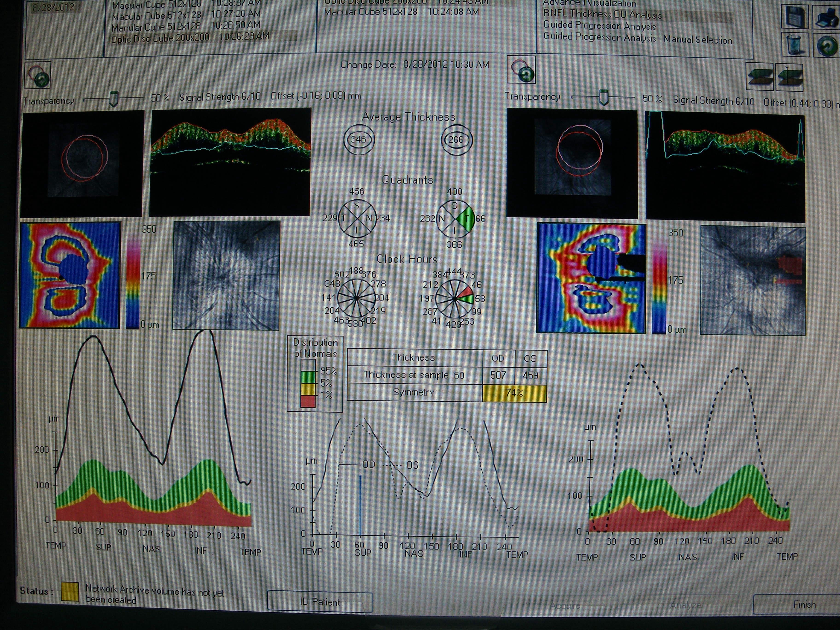Click the Acquire button
The width and height of the screenshot is (840, 630).
tap(565, 605)
